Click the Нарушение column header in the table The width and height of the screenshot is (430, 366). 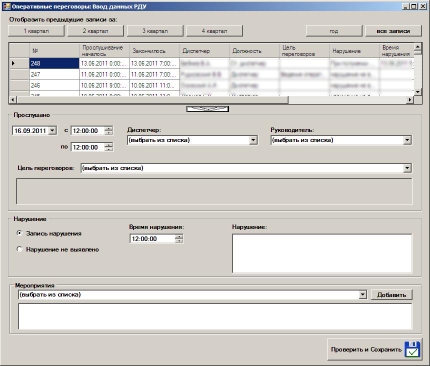354,51
